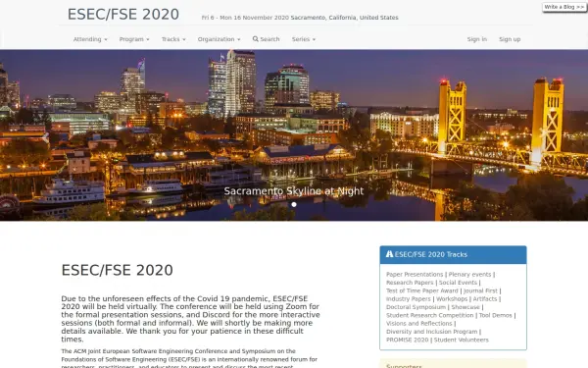Viewport: 588px width, 368px height.
Task: Click the road icon in the Tracks panel header
Action: point(389,254)
